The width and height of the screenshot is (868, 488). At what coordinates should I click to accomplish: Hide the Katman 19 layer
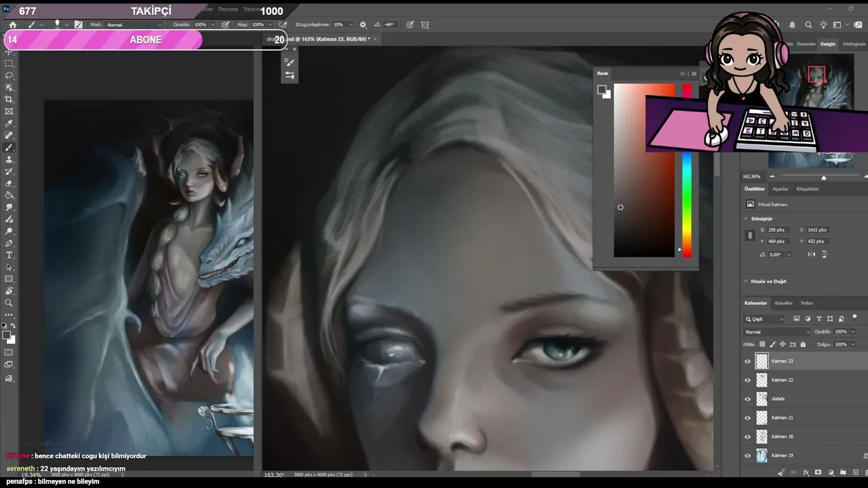pyautogui.click(x=748, y=456)
